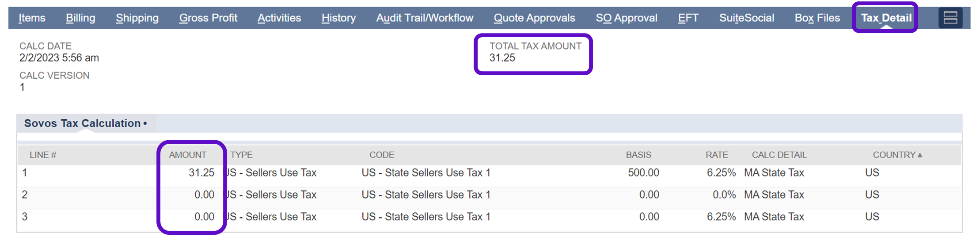This screenshot has height=245, width=980.
Task: Sort the table by RATE column
Action: [x=716, y=155]
